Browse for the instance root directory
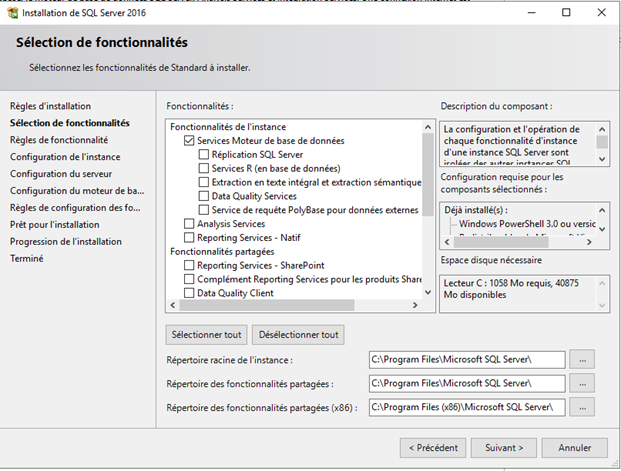 tap(585, 359)
